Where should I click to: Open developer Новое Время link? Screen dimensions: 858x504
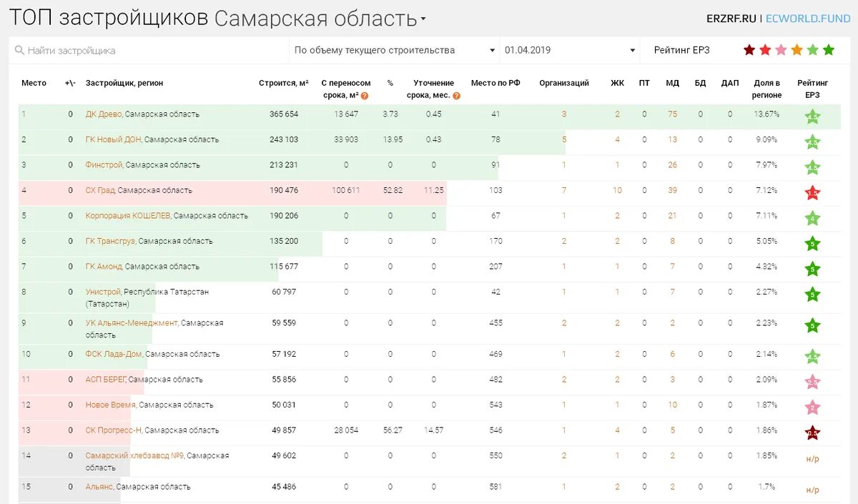[x=110, y=405]
